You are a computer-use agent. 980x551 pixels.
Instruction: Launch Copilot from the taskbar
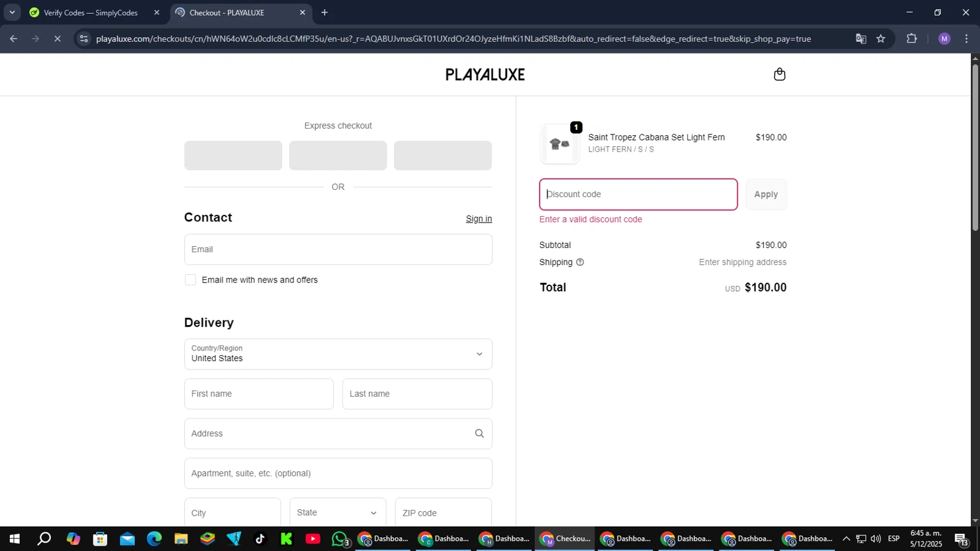coord(73,539)
